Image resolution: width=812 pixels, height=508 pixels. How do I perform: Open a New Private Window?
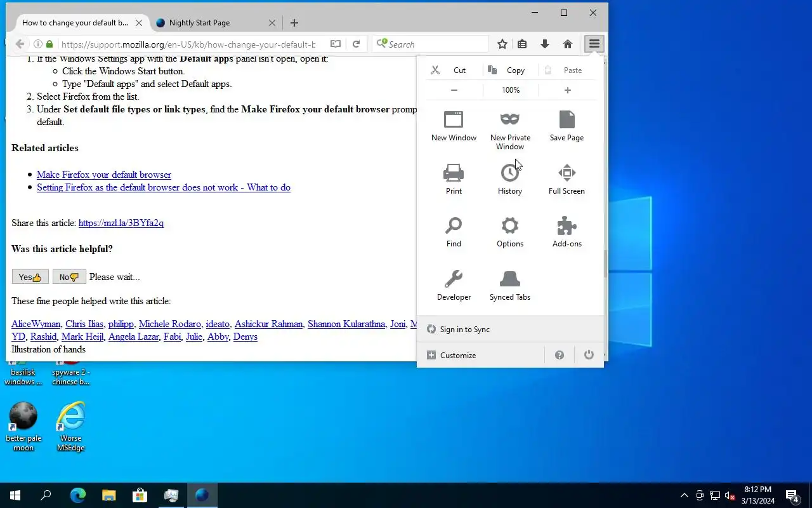[510, 130]
